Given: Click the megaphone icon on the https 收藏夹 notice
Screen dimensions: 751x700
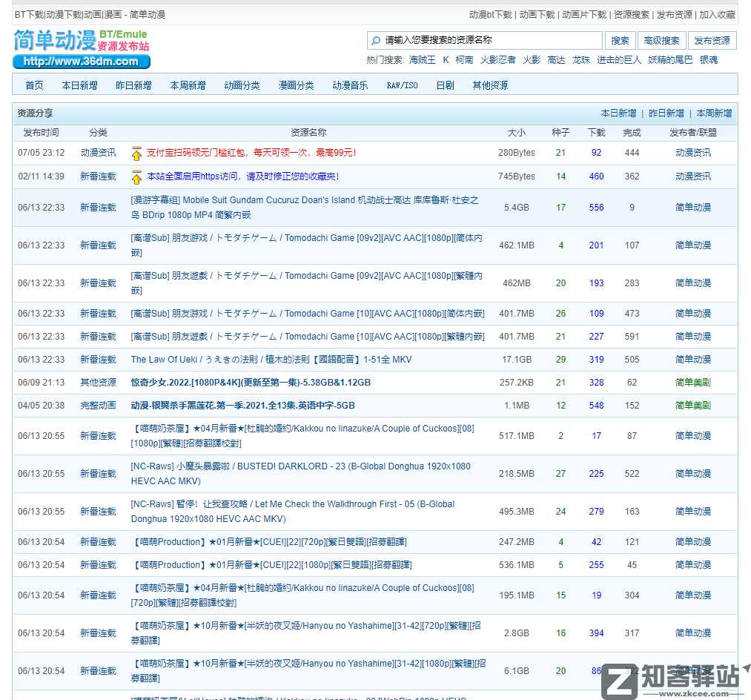Looking at the screenshot, I should 137,176.
